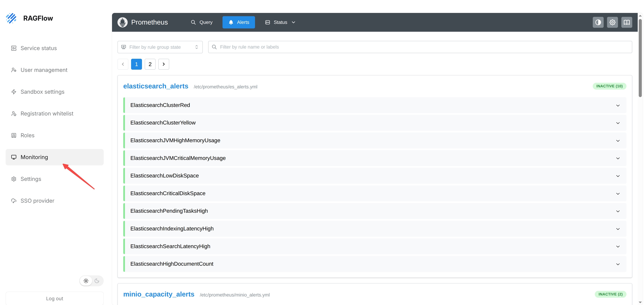
Task: Go to page 1 of alerts
Action: point(137,64)
